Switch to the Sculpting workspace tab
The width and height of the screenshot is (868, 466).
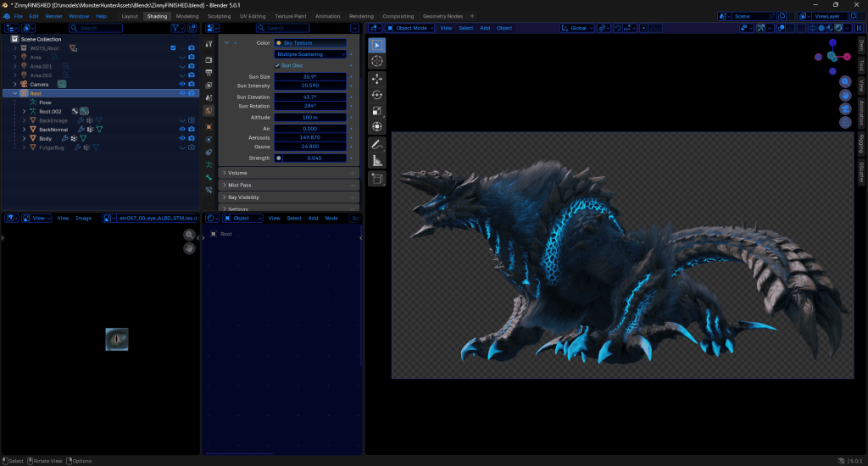(220, 16)
